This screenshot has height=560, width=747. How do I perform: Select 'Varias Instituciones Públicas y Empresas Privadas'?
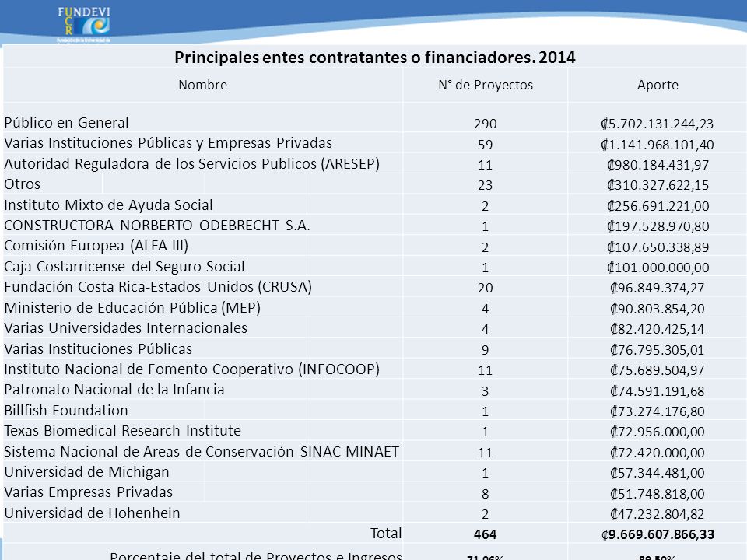tap(168, 143)
